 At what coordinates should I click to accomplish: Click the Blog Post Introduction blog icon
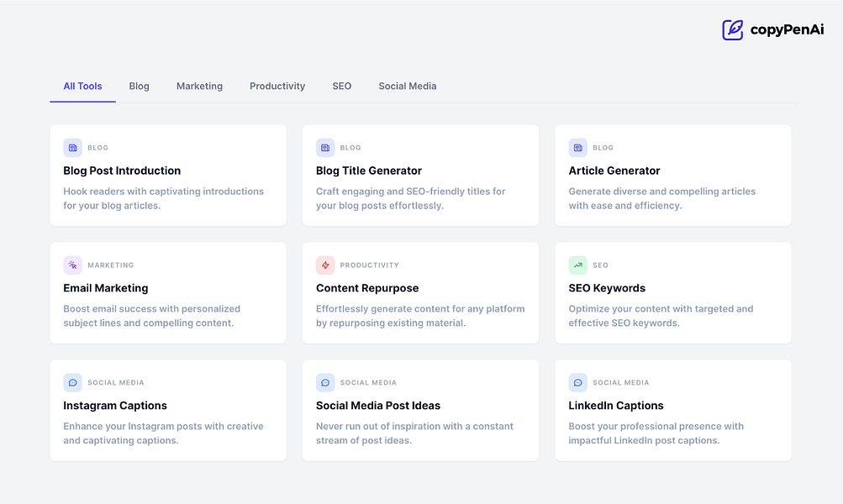coord(73,148)
